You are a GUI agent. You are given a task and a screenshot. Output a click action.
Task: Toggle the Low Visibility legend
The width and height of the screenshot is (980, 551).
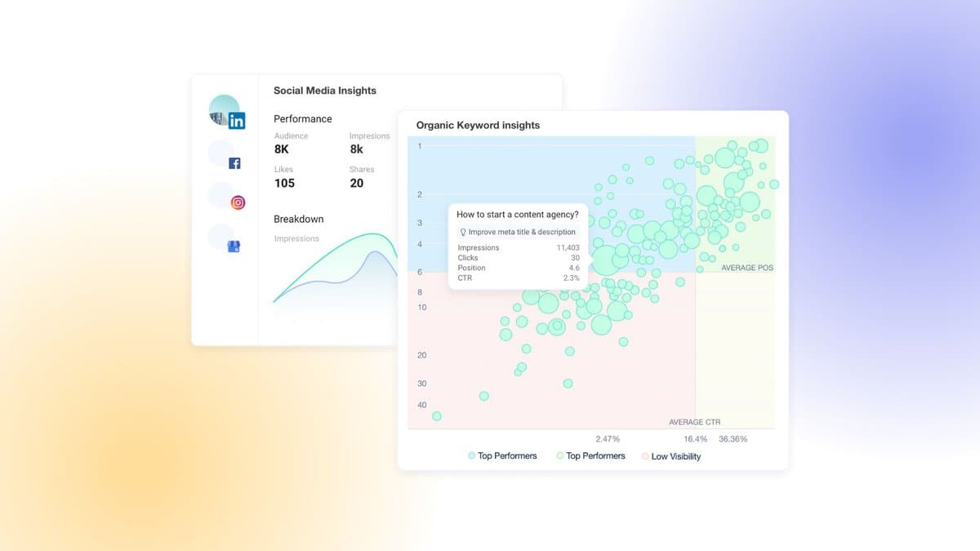tap(673, 456)
